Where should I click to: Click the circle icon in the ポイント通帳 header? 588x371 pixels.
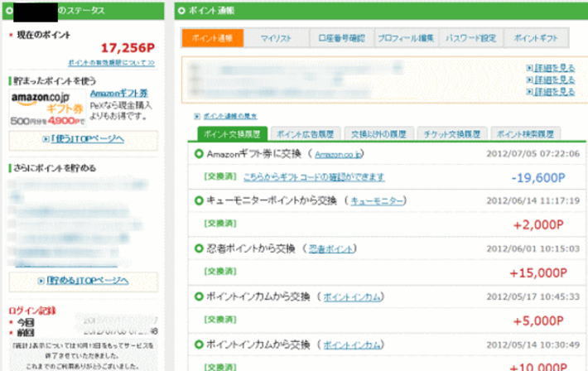pos(181,11)
